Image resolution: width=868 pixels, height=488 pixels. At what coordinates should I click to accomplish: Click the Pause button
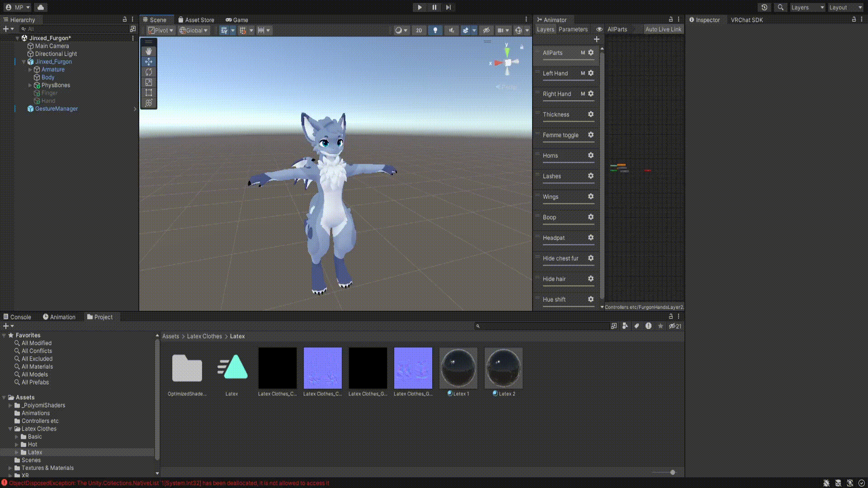point(434,7)
